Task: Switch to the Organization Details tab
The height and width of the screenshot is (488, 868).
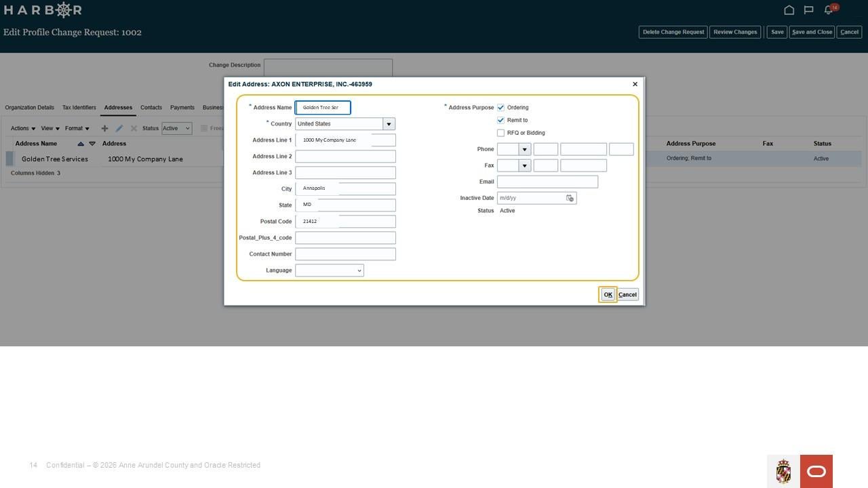Action: coord(29,108)
